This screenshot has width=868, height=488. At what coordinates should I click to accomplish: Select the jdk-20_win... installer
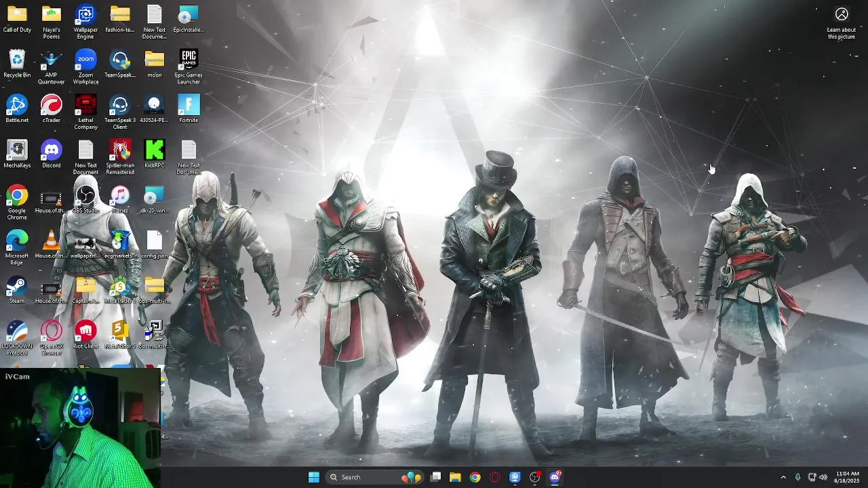(x=155, y=199)
